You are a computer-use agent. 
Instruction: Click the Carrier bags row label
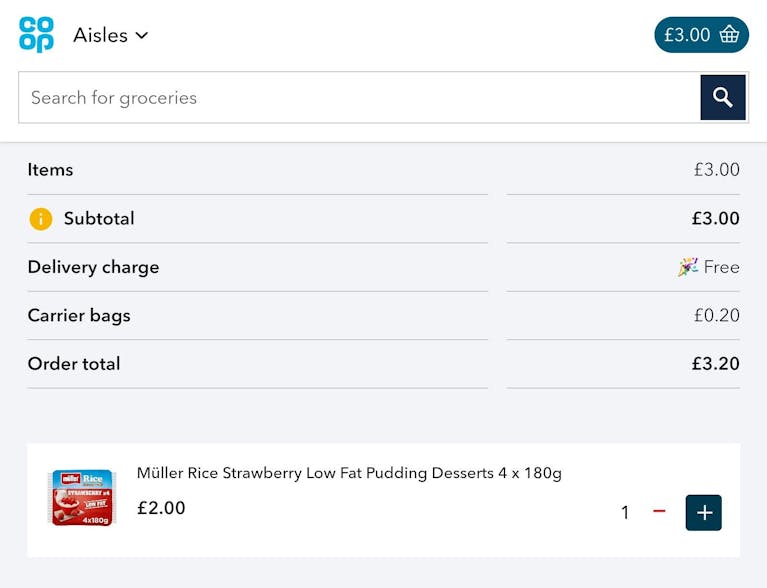tap(79, 316)
